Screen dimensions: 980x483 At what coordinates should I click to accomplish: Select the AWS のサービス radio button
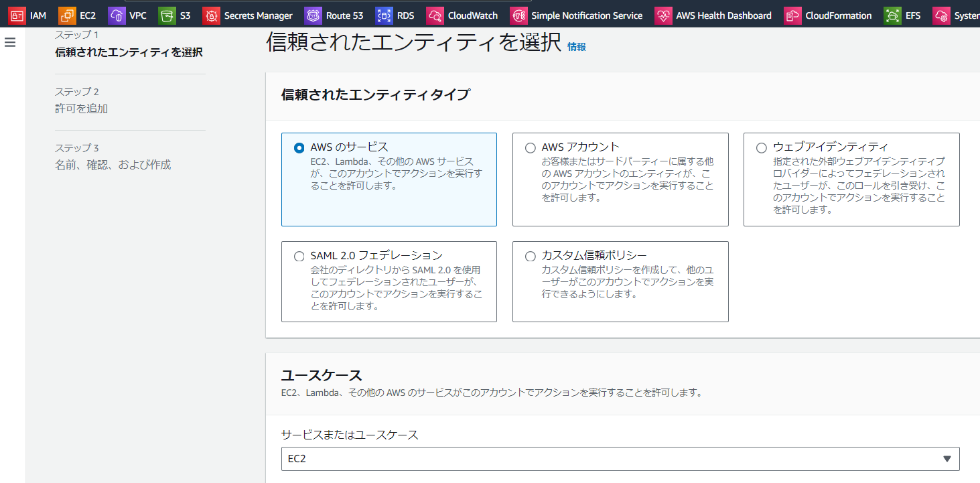tap(299, 148)
